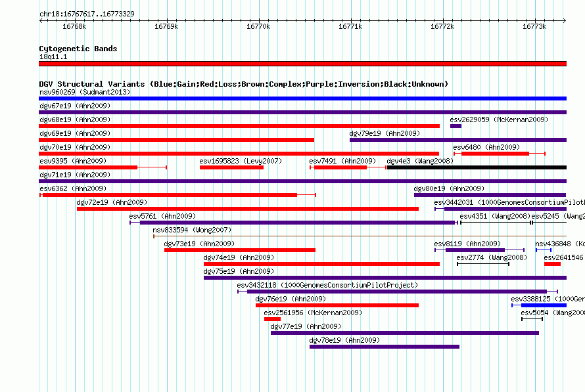The image size is (585, 392).
Task: Open the dgv71e19 (Ahn2009) label
Action: tap(75, 175)
